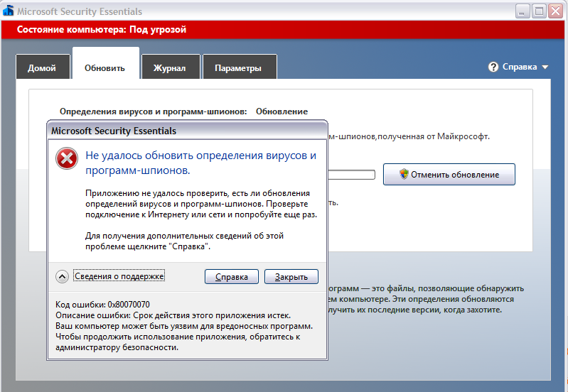Open the Справка dropdown arrow
The image size is (568, 392).
click(545, 67)
